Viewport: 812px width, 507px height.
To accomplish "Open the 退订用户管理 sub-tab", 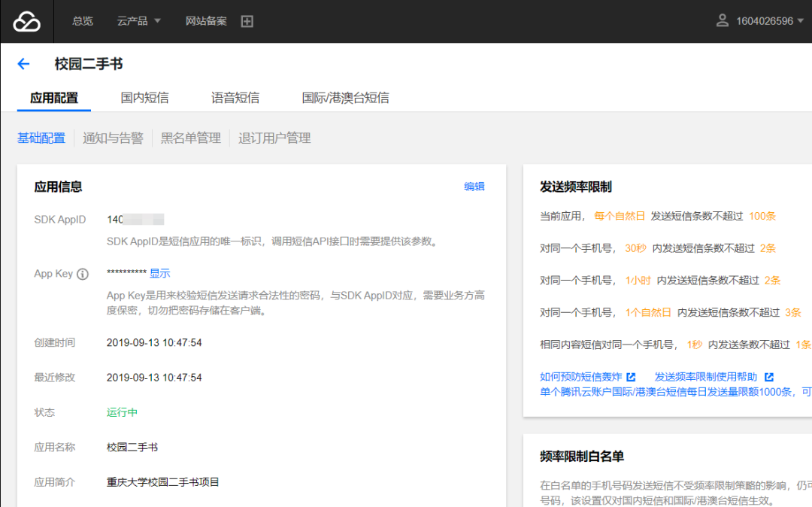I will 274,138.
